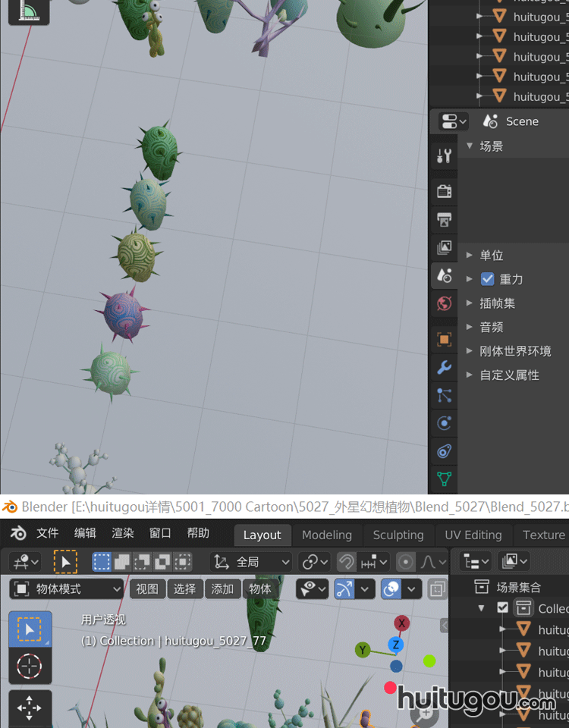
Task: Open the proportional falloff dropdown
Action: pos(432,562)
